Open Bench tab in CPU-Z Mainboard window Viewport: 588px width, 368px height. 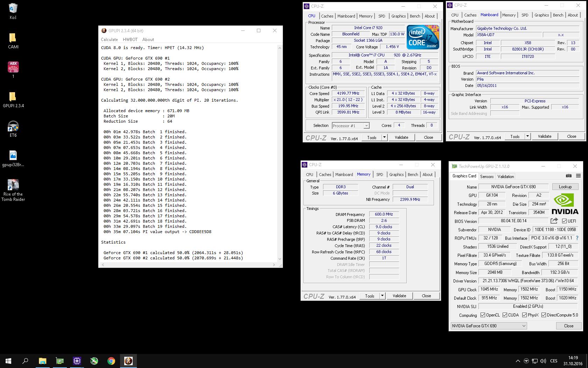coord(558,15)
